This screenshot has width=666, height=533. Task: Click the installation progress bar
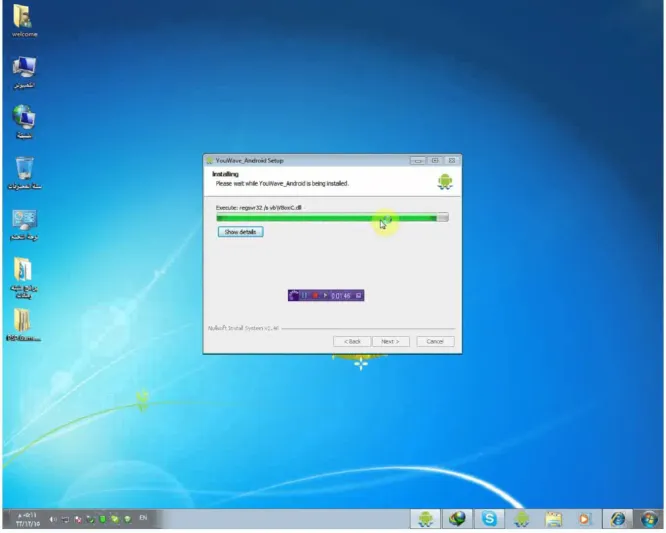point(332,217)
